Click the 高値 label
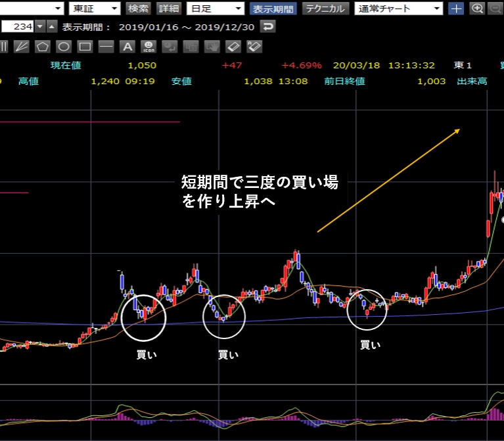This screenshot has height=441, width=504. point(29,81)
